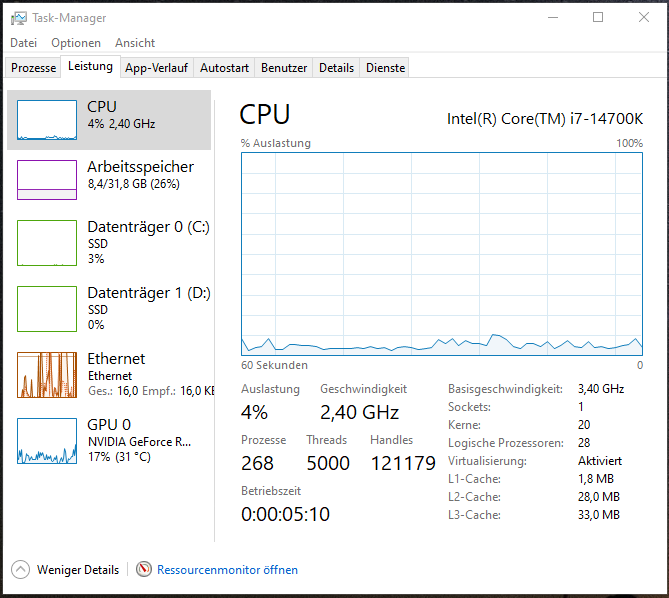The height and width of the screenshot is (598, 669).
Task: Click Weniger Details text button
Action: (78, 570)
